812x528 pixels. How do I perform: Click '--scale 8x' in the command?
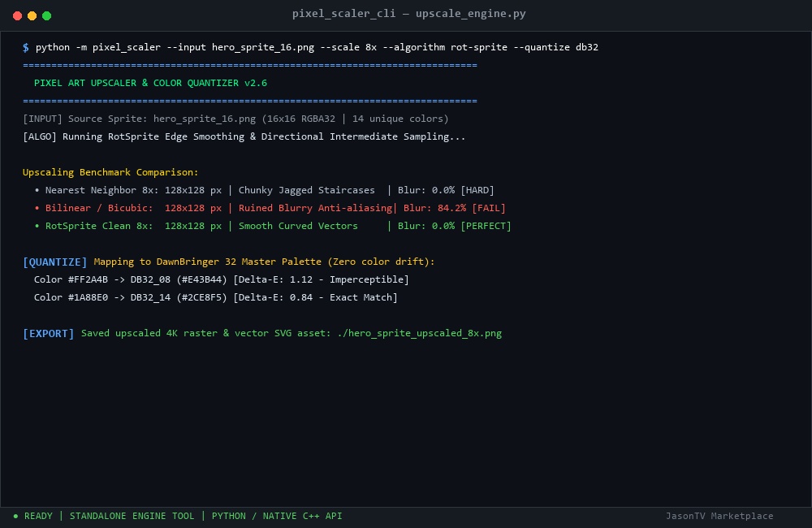coord(348,47)
